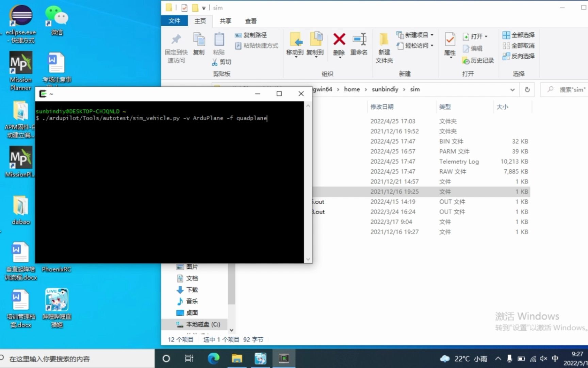The image size is (588, 368).
Task: Click 全部选择 select all
Action: coord(519,35)
